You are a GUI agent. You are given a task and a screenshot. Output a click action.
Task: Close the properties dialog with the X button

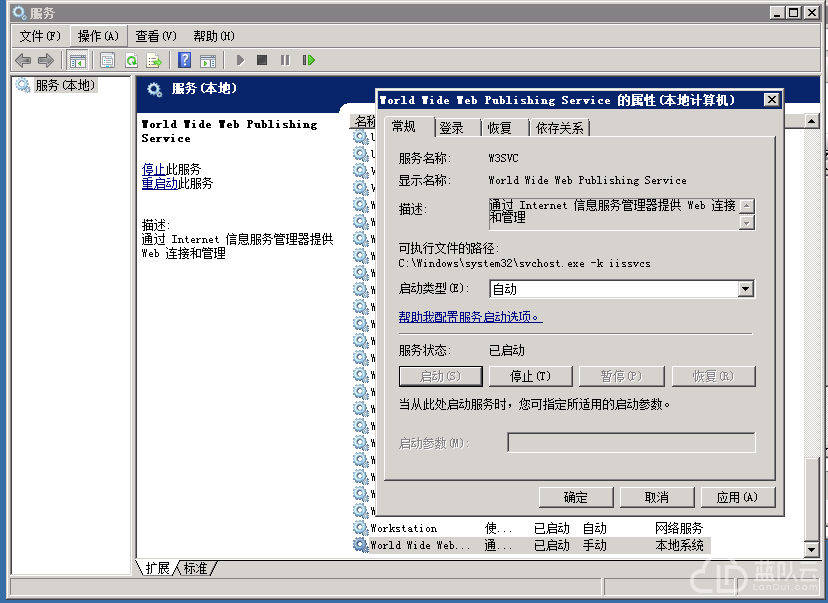pos(771,99)
